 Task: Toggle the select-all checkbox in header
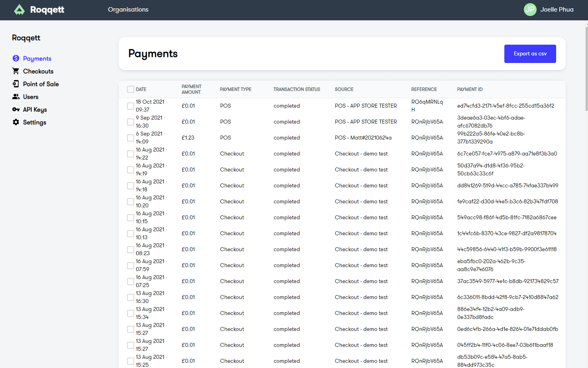(x=131, y=89)
